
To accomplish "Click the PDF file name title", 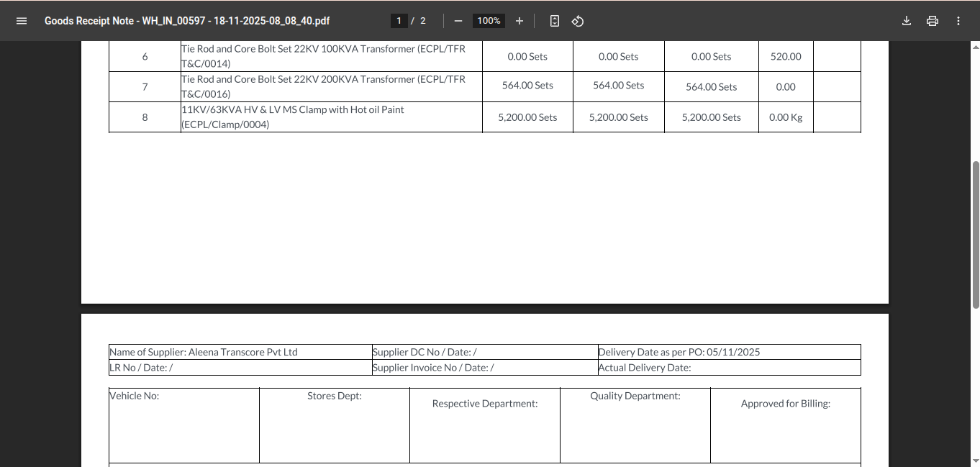I will click(187, 21).
